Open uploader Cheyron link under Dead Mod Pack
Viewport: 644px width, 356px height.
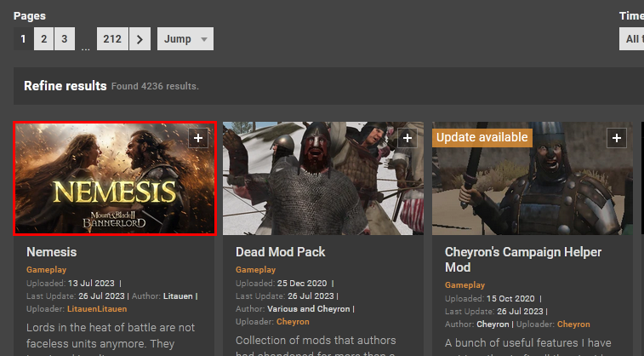(293, 322)
